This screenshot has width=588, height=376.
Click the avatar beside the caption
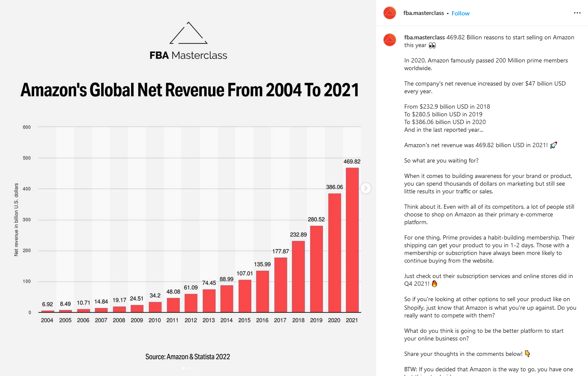[390, 40]
